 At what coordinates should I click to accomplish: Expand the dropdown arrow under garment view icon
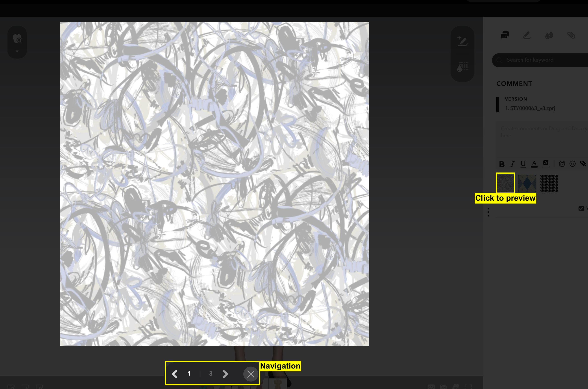17,51
